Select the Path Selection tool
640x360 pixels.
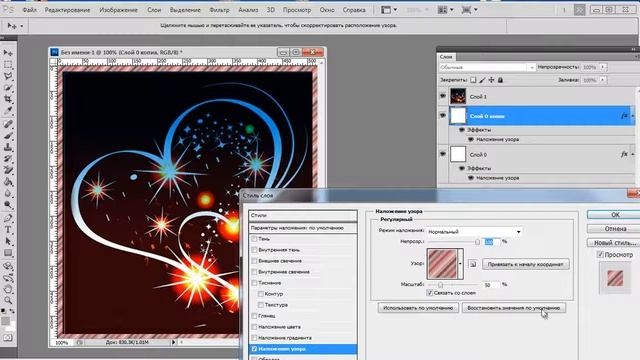pyautogui.click(x=8, y=241)
